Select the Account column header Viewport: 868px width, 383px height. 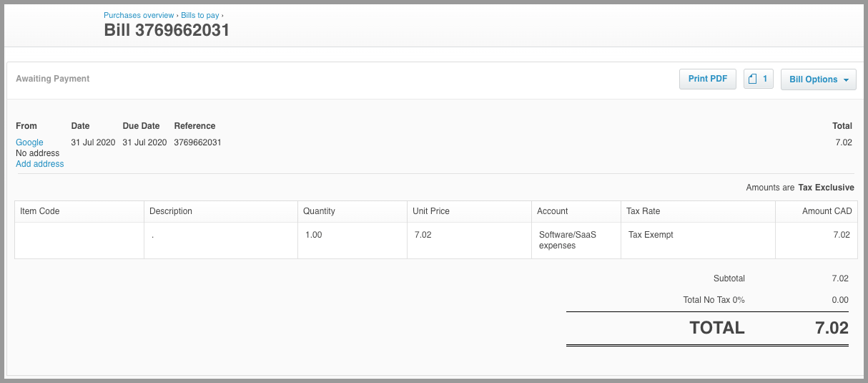[x=576, y=211]
